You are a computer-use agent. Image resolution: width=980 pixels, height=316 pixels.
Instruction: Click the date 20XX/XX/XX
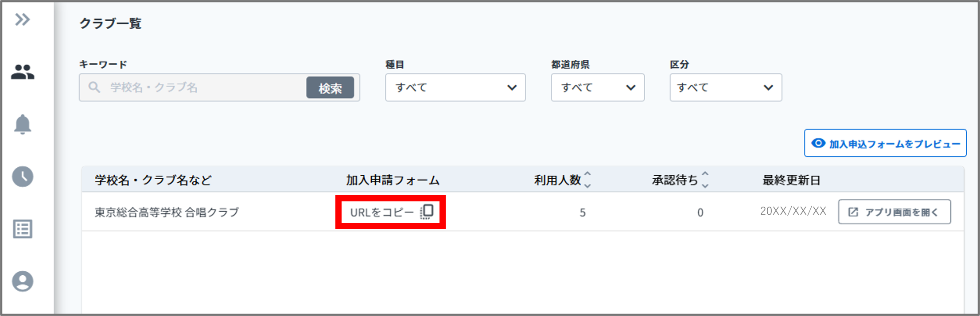pos(793,211)
